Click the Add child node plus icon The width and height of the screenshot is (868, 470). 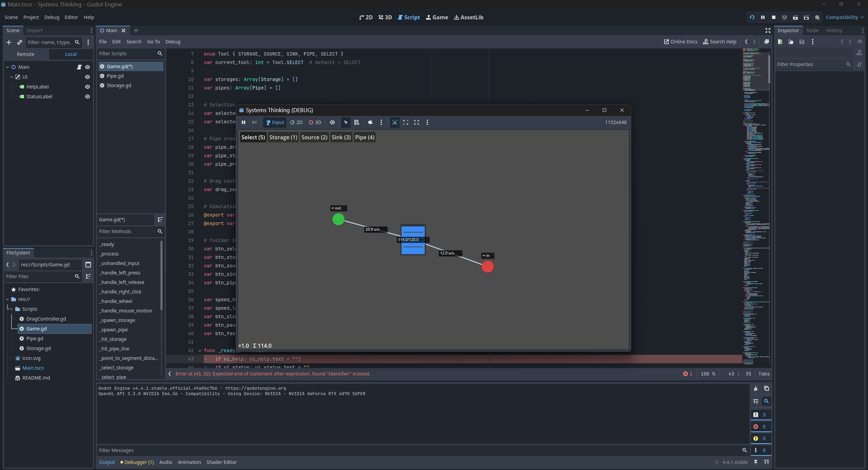9,42
